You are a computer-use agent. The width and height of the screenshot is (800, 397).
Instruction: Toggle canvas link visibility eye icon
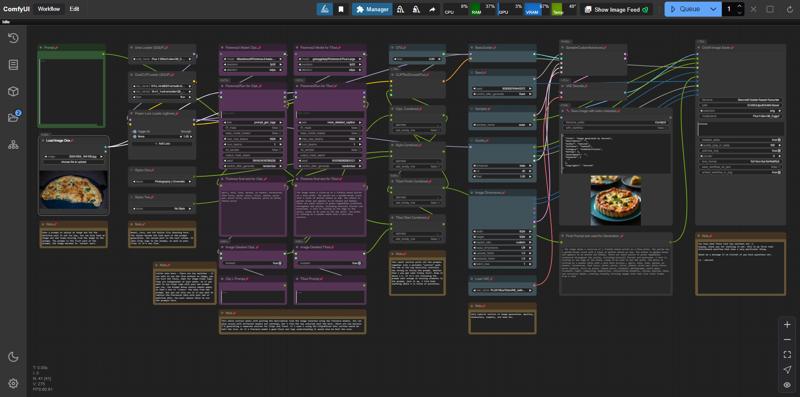coord(787,384)
